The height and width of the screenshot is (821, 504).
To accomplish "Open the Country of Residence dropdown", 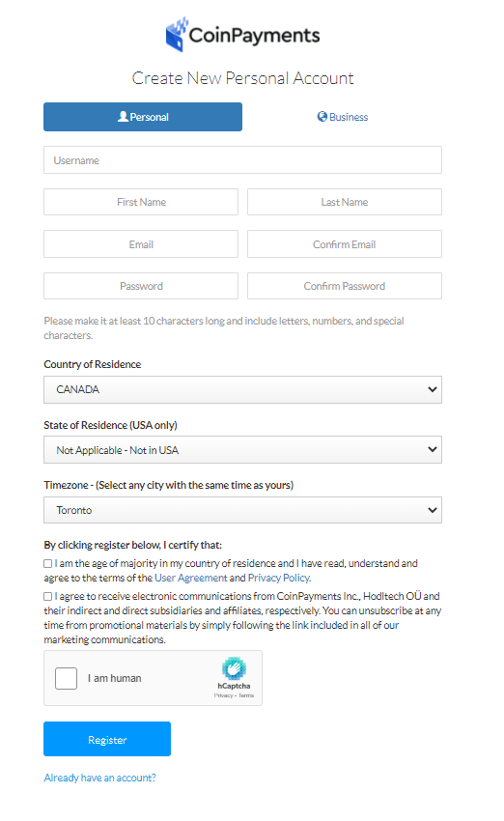I will pos(243,389).
